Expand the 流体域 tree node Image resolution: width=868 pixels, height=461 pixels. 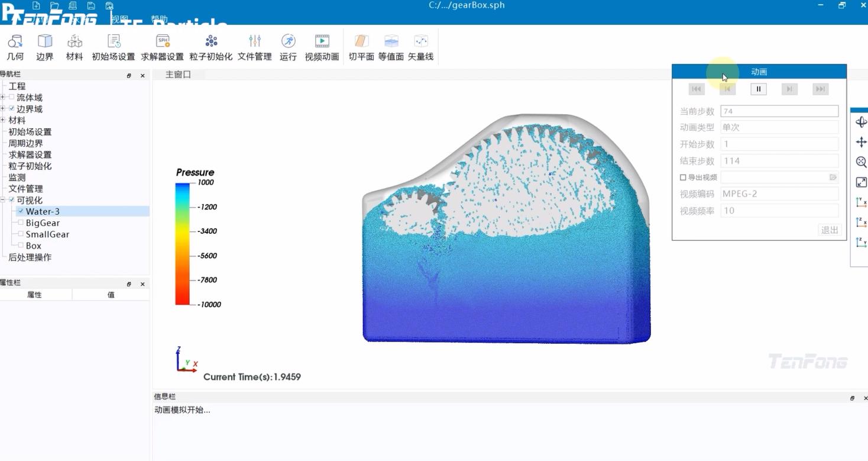point(3,98)
